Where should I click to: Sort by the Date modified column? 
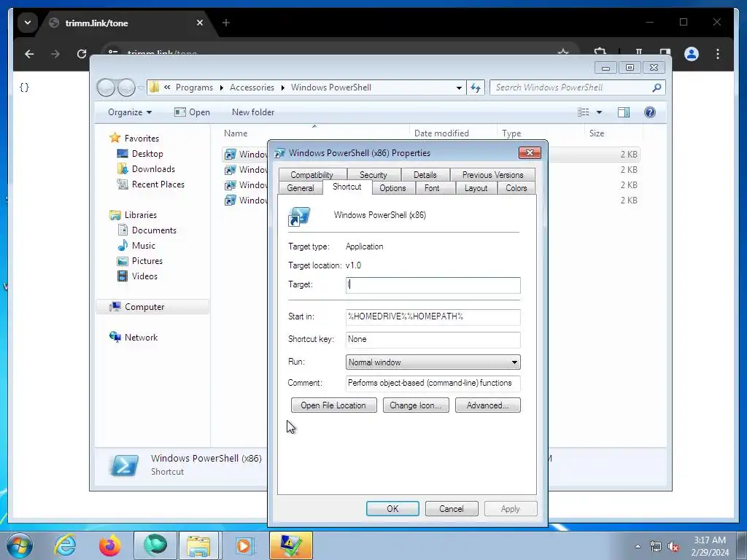click(x=441, y=133)
